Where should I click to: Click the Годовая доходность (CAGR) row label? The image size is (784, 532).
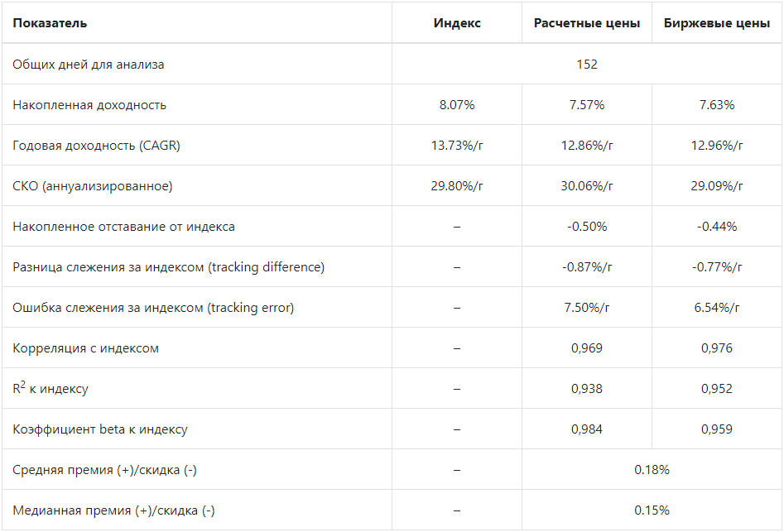(x=97, y=146)
